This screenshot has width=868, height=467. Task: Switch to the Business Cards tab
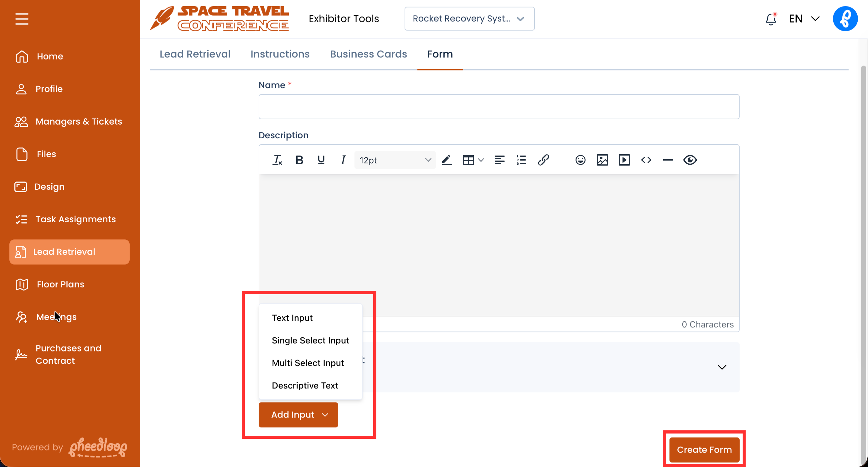[368, 54]
